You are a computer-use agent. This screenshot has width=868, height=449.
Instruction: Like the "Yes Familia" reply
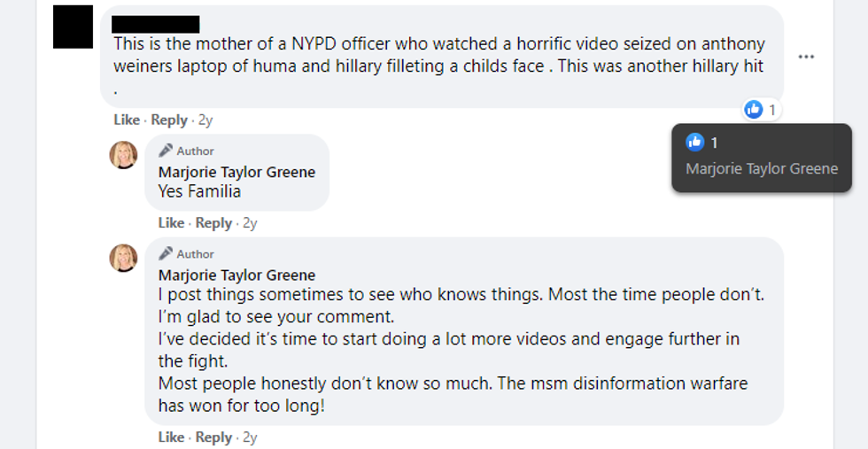point(171,223)
